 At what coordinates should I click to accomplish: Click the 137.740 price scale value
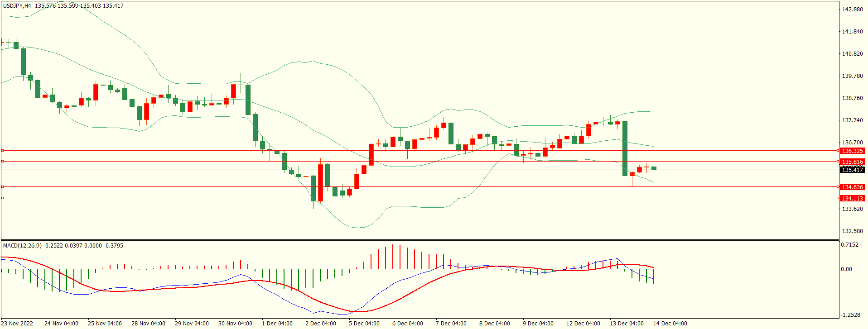pyautogui.click(x=852, y=120)
